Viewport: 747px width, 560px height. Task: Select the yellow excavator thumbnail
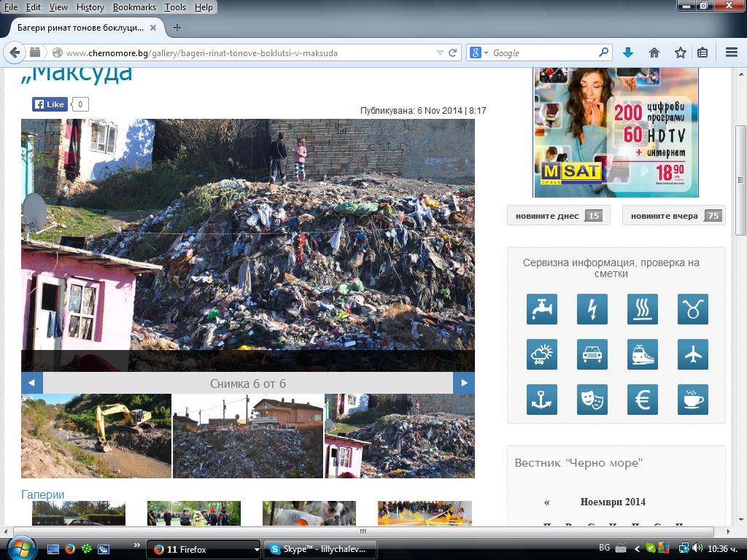tap(96, 436)
